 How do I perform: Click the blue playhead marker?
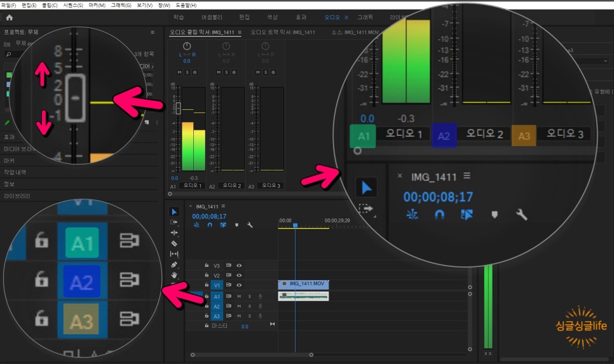point(296,226)
